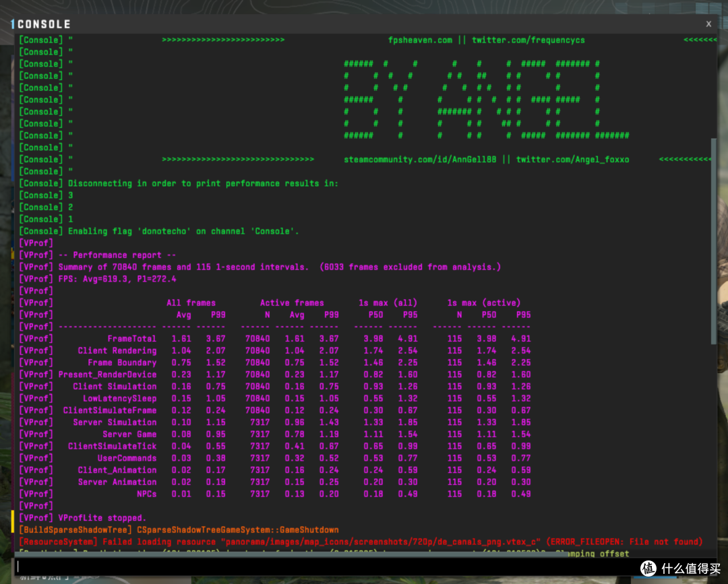The width and height of the screenshot is (728, 584).
Task: Click the "VProfLite stopped." line
Action: click(102, 518)
